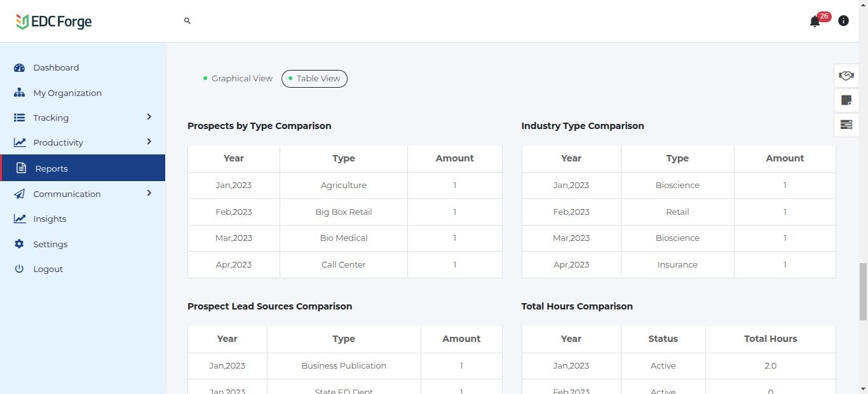Open the handshake side panel icon
The image size is (868, 394).
tap(846, 76)
